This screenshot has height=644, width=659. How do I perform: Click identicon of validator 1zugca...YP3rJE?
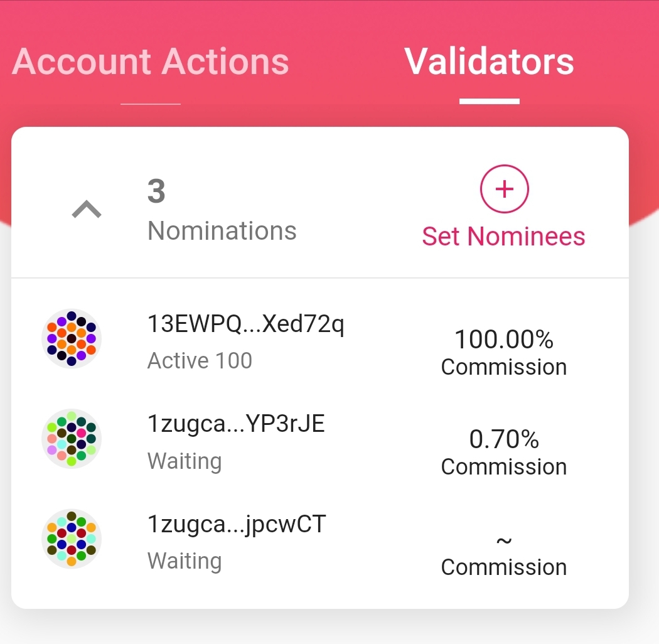tap(72, 439)
